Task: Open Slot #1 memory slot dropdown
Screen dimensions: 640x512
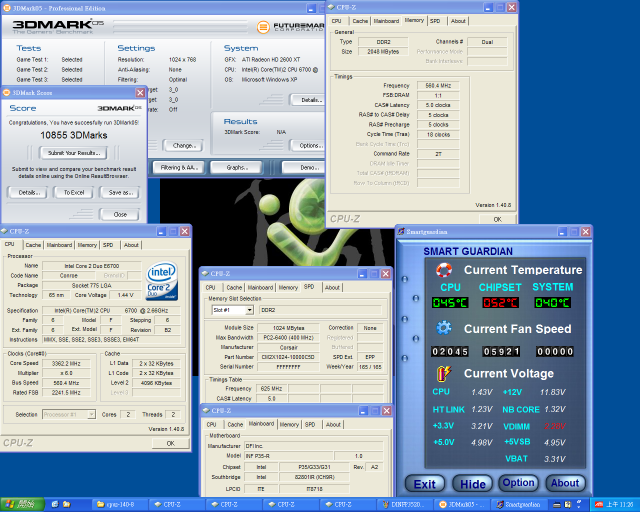Action: (249, 310)
